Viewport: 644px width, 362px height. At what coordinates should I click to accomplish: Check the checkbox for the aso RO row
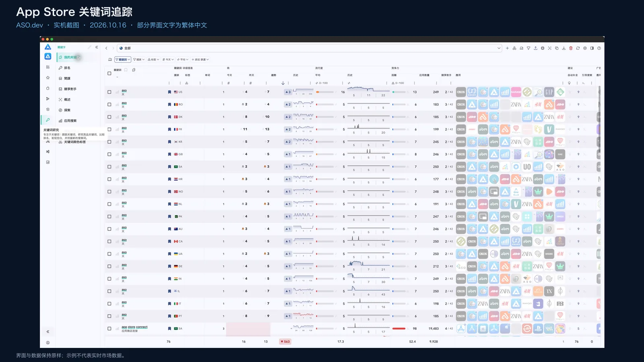coord(109,105)
